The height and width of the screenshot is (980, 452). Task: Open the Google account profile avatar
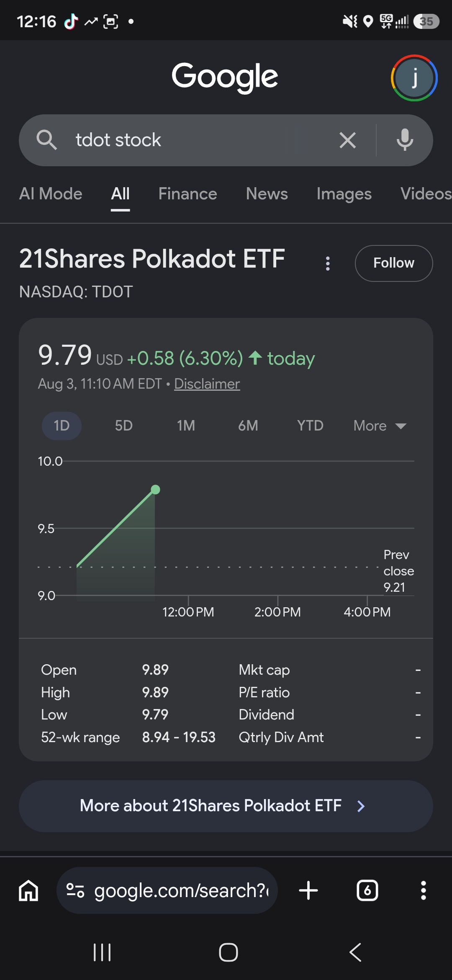[x=414, y=78]
